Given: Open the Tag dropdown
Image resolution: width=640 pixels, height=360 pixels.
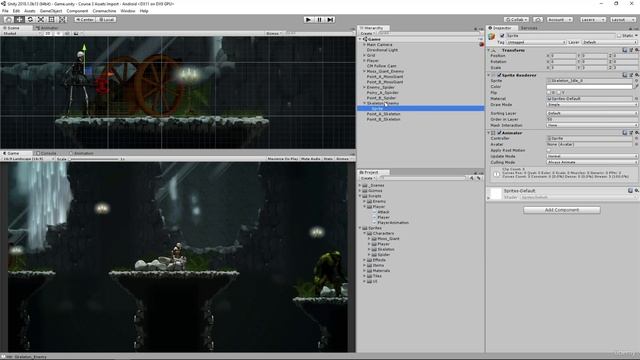Looking at the screenshot, I should click(536, 42).
